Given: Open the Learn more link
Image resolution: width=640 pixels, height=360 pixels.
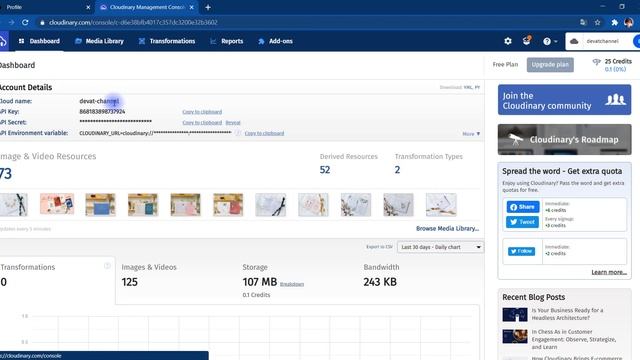Looking at the screenshot, I should pos(609,272).
